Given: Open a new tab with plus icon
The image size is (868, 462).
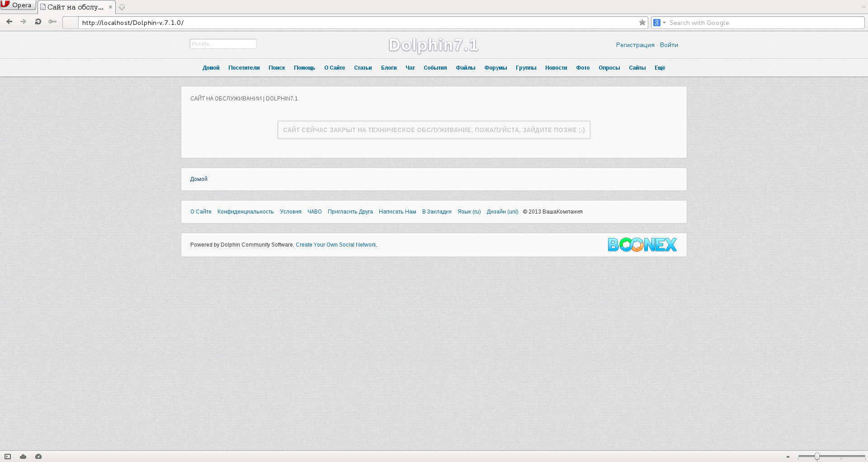Looking at the screenshot, I should click(122, 7).
